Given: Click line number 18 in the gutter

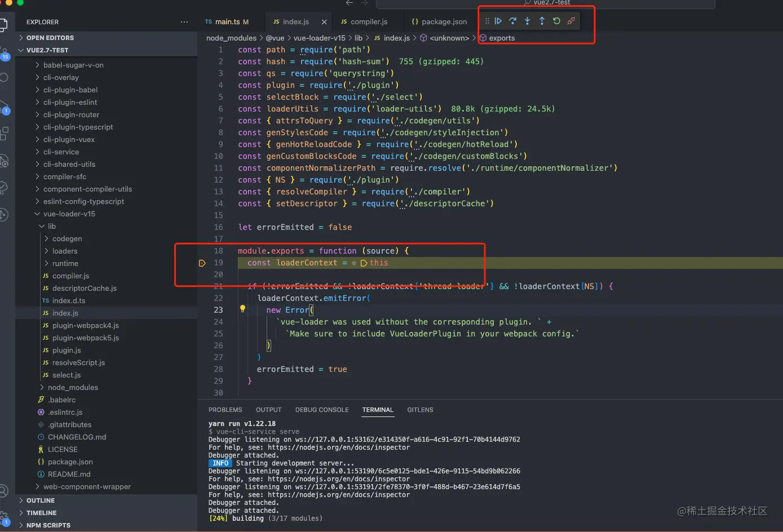Looking at the screenshot, I should (218, 251).
